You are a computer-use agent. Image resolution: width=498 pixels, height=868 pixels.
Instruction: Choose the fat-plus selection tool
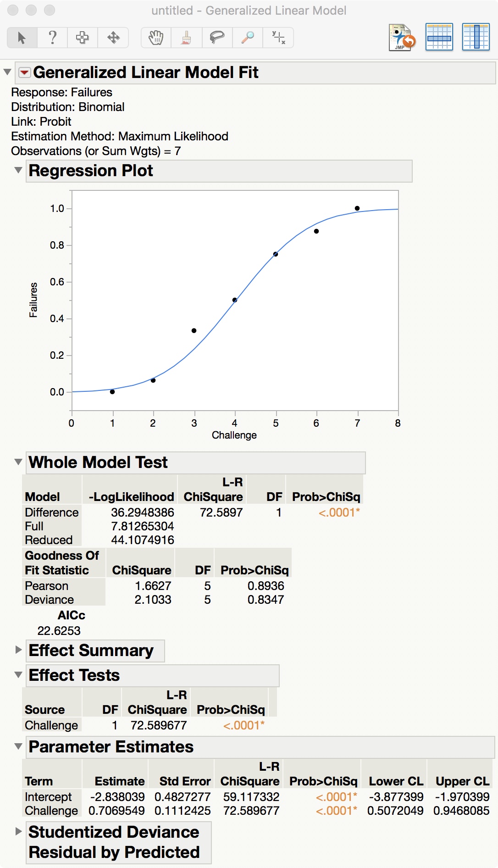(x=83, y=38)
